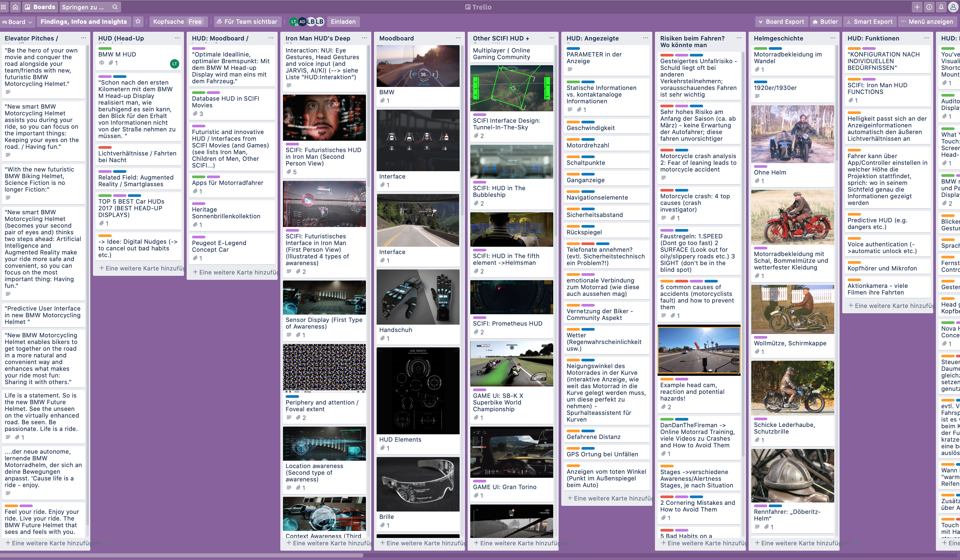This screenshot has width=960, height=560.
Task: Open the Board Export menu
Action: [x=781, y=22]
